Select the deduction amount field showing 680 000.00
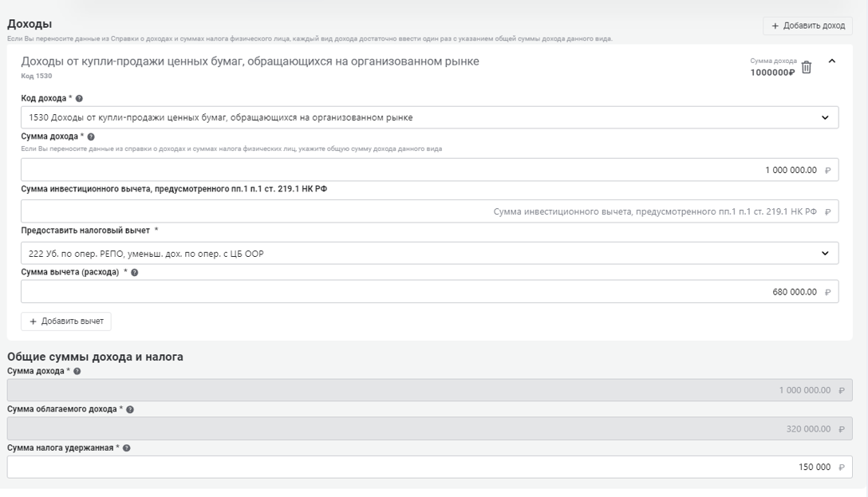The width and height of the screenshot is (868, 497). pos(429,291)
